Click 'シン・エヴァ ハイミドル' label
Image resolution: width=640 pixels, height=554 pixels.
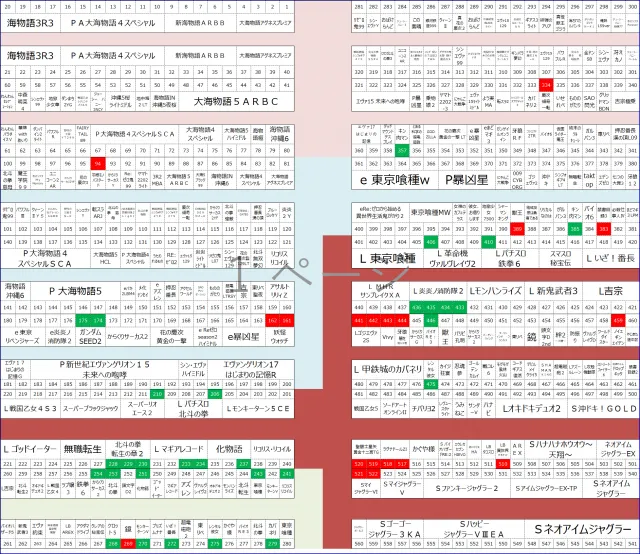tap(193, 369)
